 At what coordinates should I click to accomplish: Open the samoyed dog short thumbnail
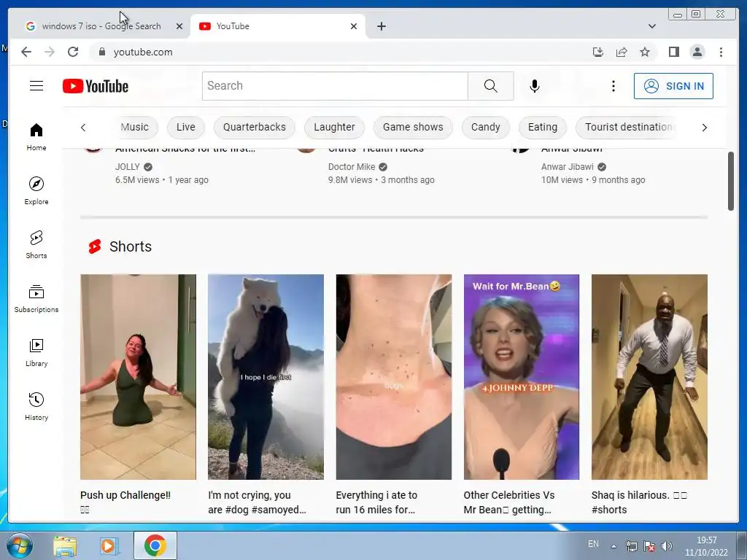point(266,377)
